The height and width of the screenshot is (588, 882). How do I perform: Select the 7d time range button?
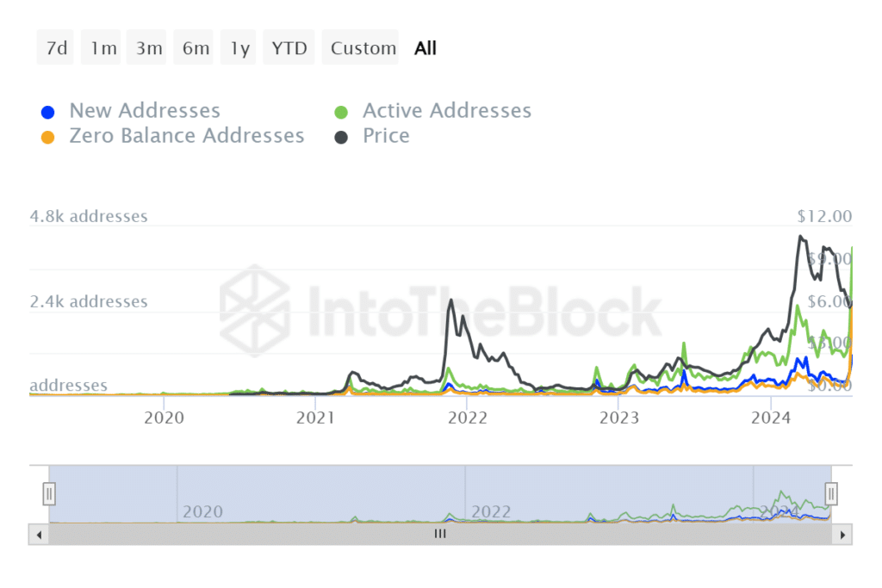56,48
